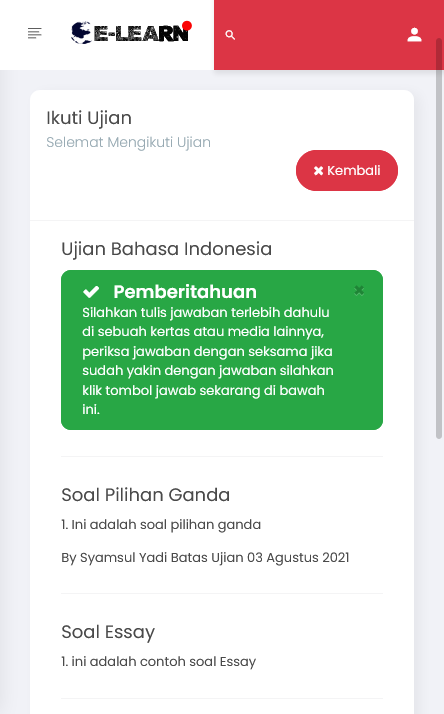The image size is (444, 714).
Task: Click the x icon inside Kembali
Action: tap(318, 171)
